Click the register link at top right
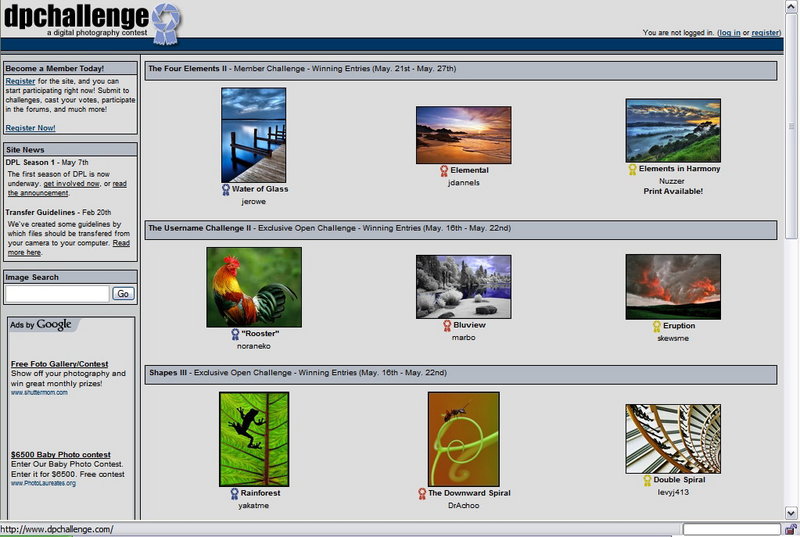 coord(765,33)
